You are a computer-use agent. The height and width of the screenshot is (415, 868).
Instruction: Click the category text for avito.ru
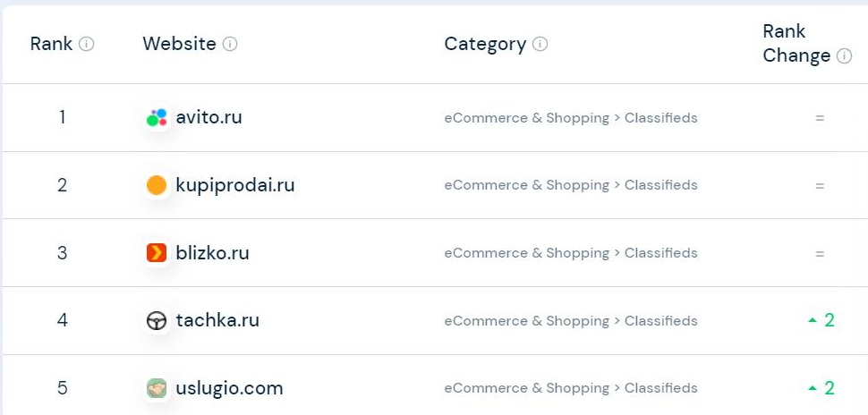click(571, 118)
